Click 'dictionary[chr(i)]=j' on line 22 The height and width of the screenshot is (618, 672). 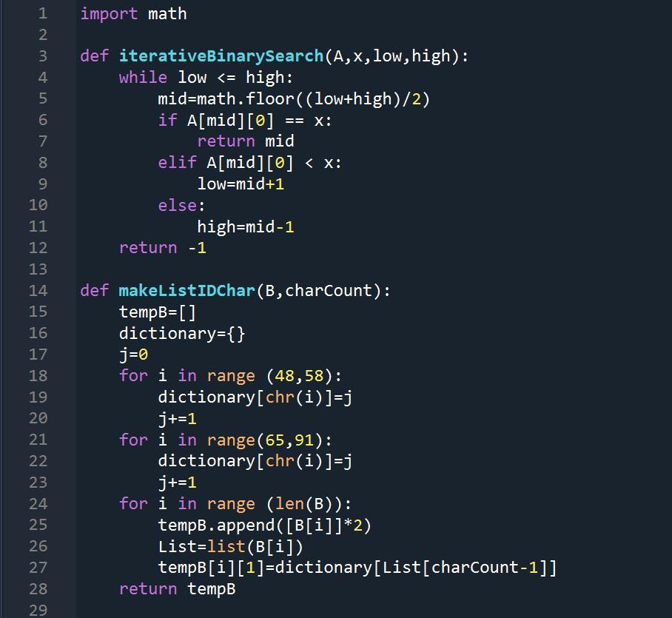[255, 461]
